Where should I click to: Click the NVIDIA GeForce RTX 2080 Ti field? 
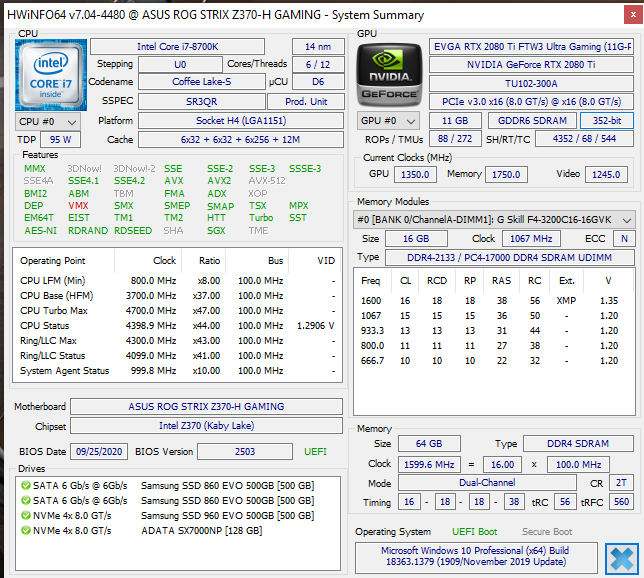[x=531, y=65]
